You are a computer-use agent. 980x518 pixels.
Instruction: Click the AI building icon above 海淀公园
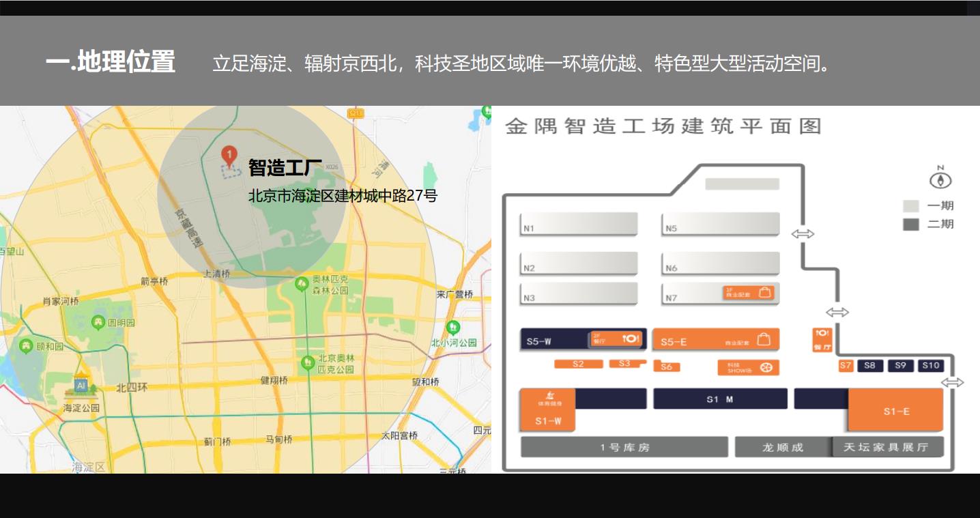point(81,386)
